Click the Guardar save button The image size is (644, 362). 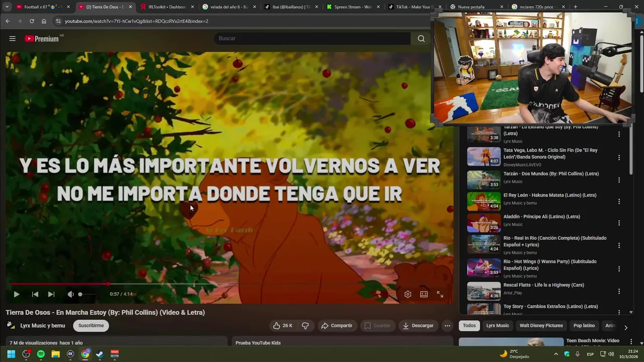[377, 326]
